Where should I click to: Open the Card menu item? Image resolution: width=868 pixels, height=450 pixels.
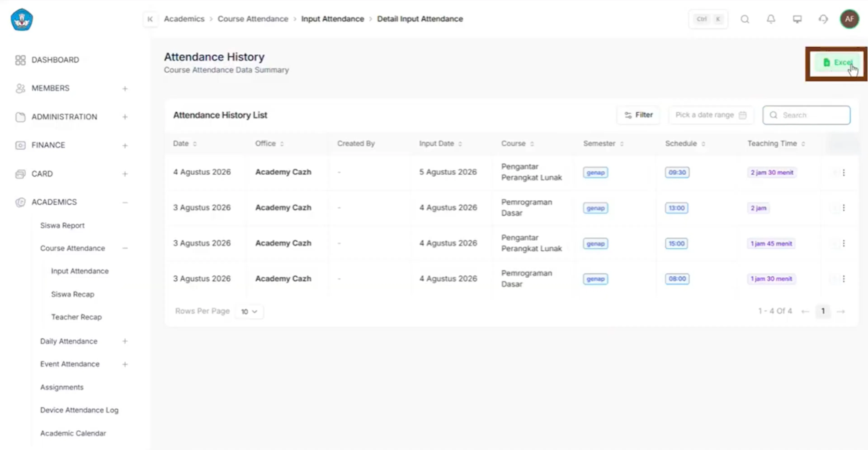coord(42,174)
